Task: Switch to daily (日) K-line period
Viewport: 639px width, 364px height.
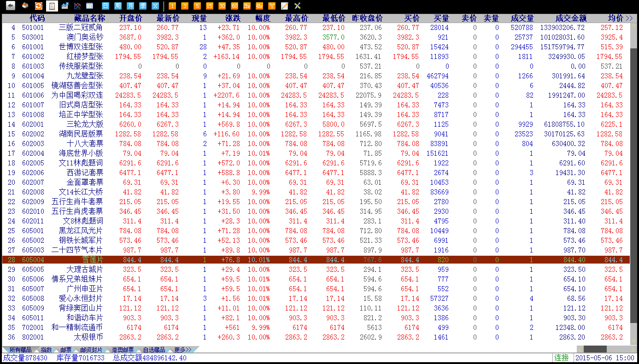Action: (106, 6)
